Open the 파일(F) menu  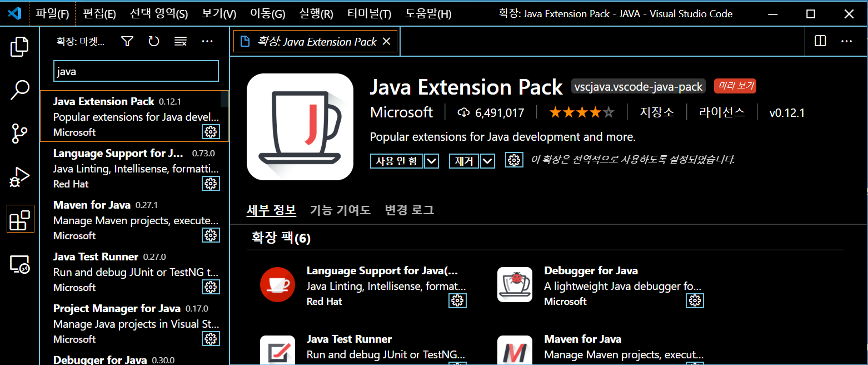[x=52, y=14]
